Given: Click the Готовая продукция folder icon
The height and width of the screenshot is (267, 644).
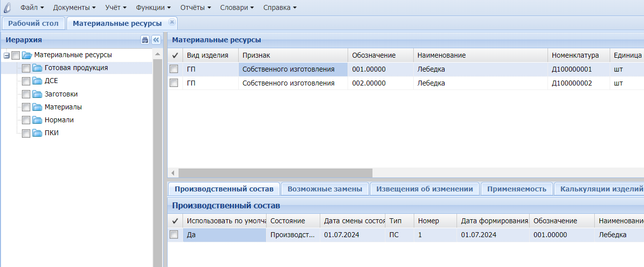Looking at the screenshot, I should [37, 68].
